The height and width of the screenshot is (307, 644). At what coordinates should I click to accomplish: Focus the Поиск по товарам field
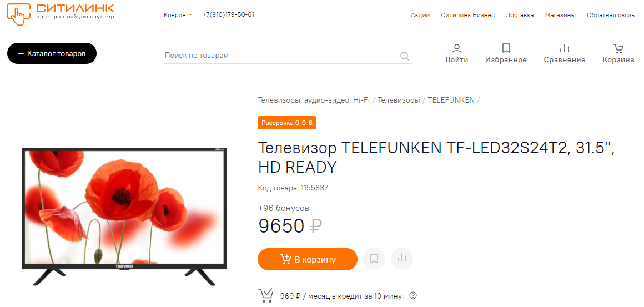281,56
